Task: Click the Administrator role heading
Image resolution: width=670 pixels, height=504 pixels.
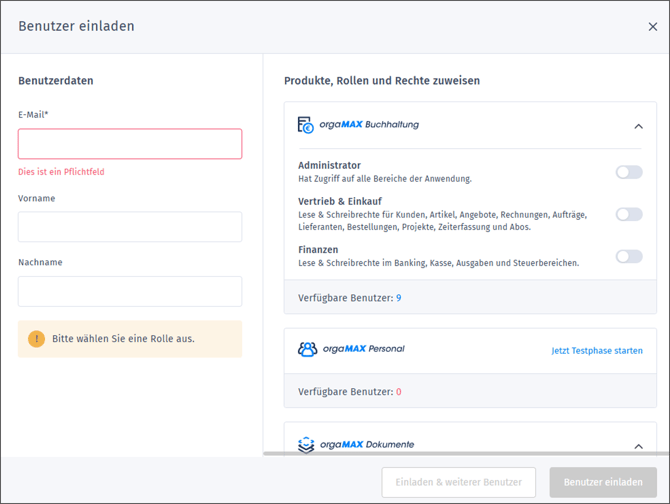Action: (x=329, y=165)
